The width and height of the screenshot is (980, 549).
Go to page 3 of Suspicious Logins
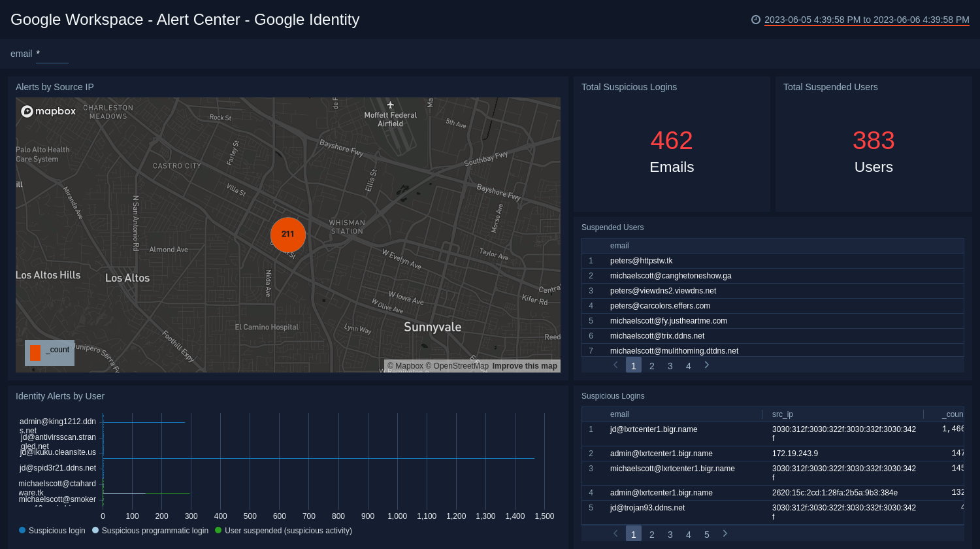670,533
